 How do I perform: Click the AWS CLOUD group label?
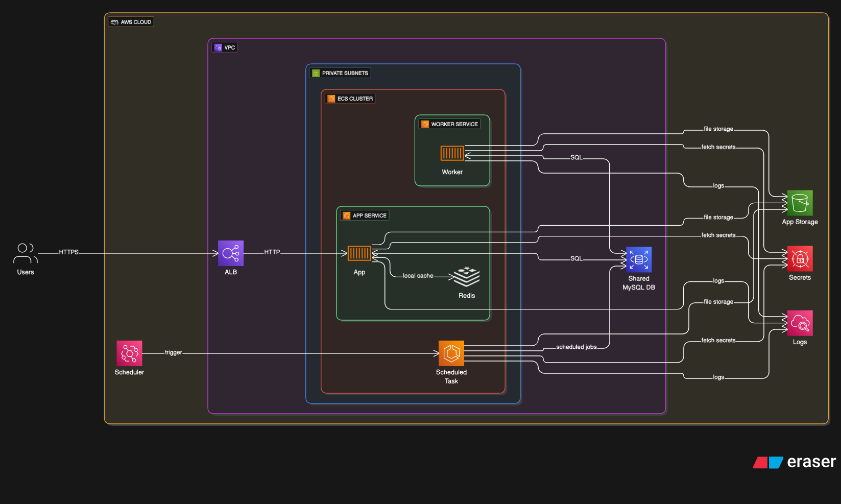tap(131, 22)
